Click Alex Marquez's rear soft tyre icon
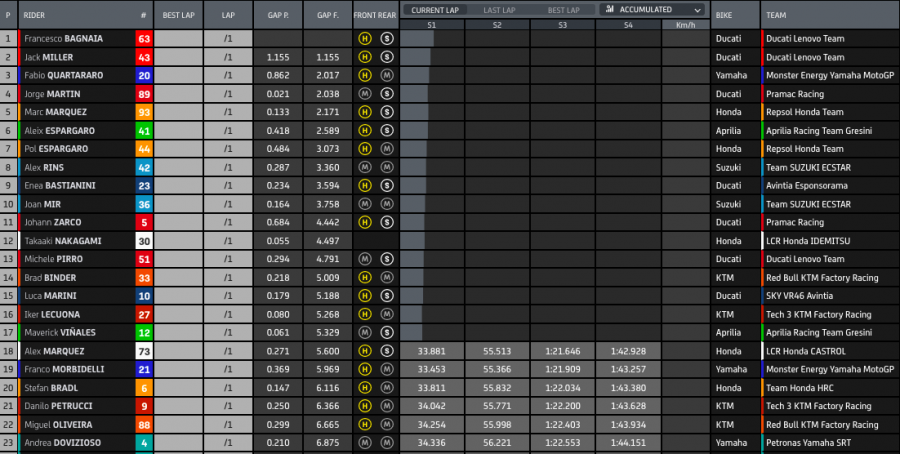The width and height of the screenshot is (900, 454). [x=387, y=351]
